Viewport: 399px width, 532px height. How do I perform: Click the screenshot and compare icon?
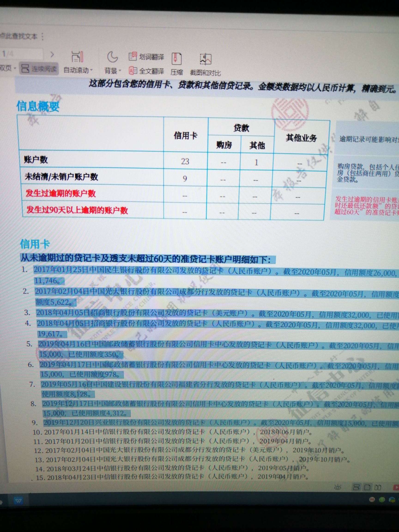206,59
